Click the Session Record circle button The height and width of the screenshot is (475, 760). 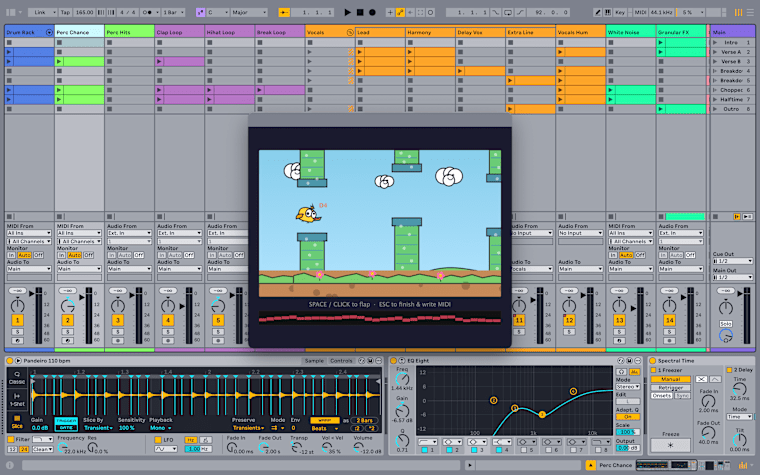click(x=430, y=12)
